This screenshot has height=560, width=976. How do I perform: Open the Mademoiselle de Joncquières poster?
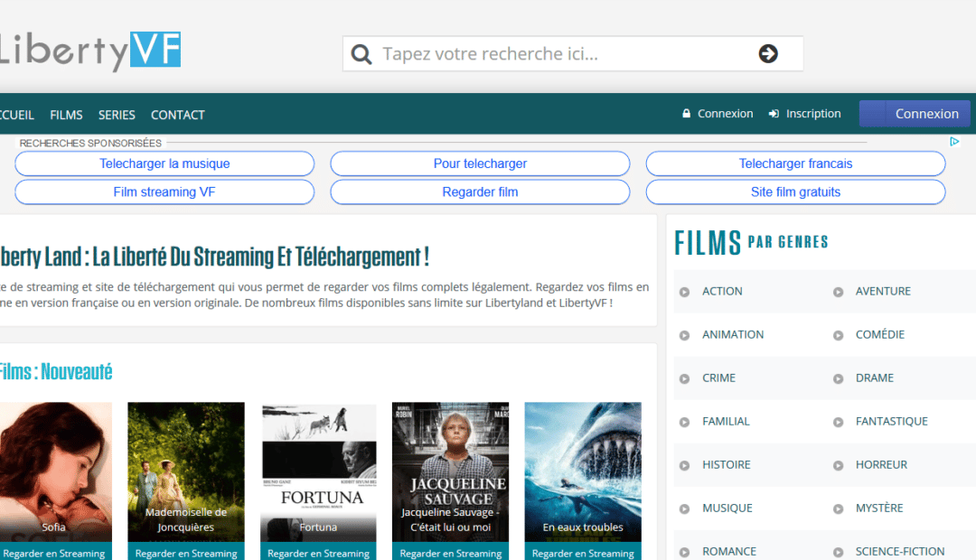pyautogui.click(x=186, y=471)
